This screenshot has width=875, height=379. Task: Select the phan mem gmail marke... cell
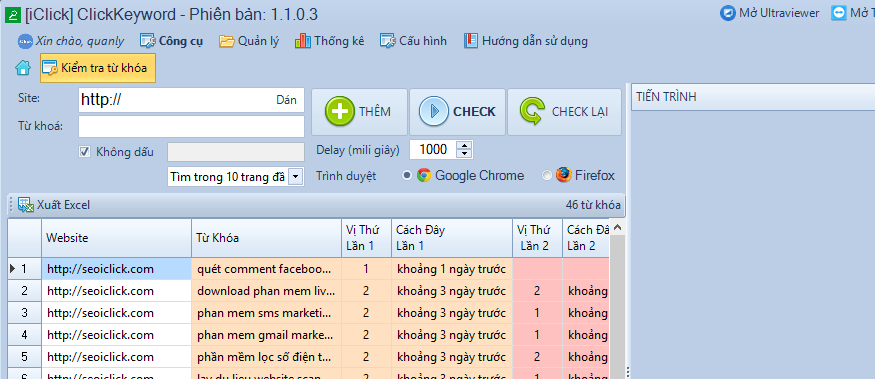[x=266, y=335]
